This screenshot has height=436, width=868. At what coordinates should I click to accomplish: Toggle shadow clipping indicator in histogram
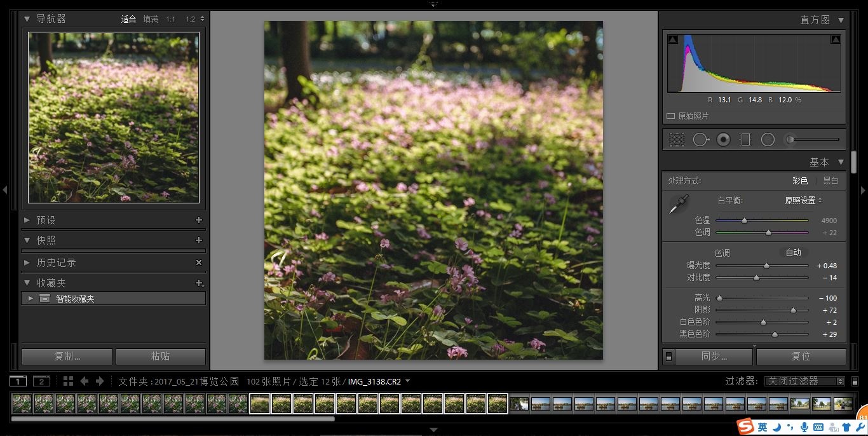[x=673, y=39]
